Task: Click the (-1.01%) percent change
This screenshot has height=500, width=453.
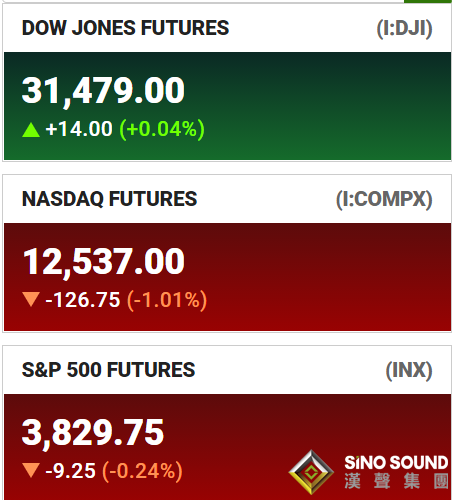Action: pos(167,300)
